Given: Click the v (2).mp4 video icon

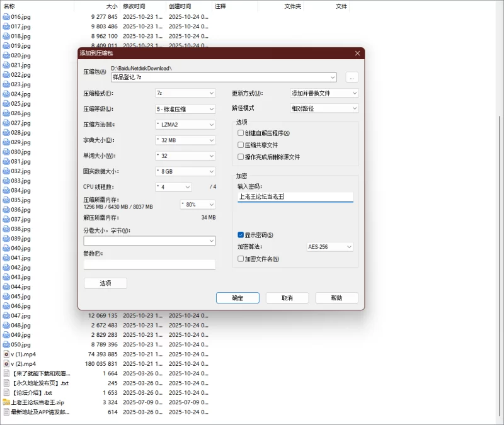Looking at the screenshot, I should coord(6,364).
